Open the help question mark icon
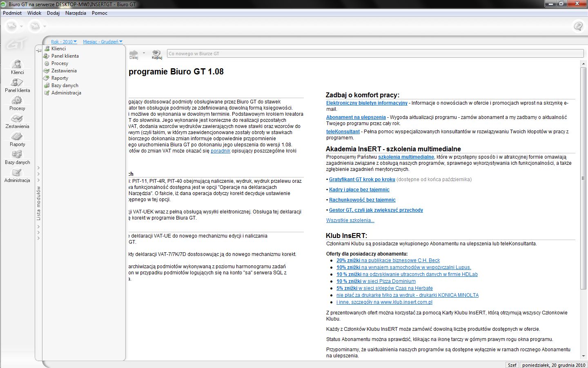 (578, 26)
